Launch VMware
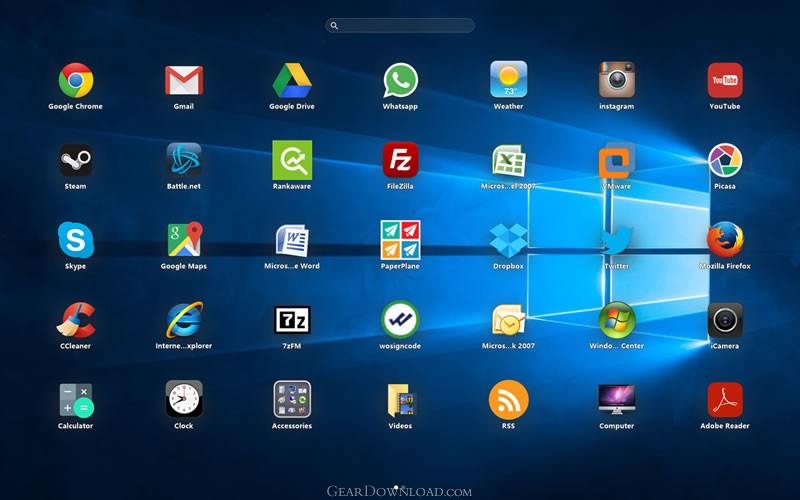The width and height of the screenshot is (800, 500). click(x=616, y=160)
